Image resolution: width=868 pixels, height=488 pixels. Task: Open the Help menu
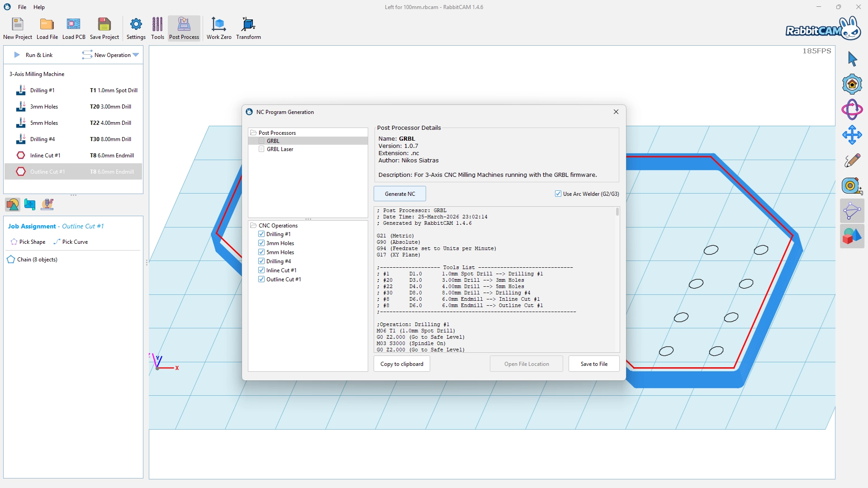[39, 7]
